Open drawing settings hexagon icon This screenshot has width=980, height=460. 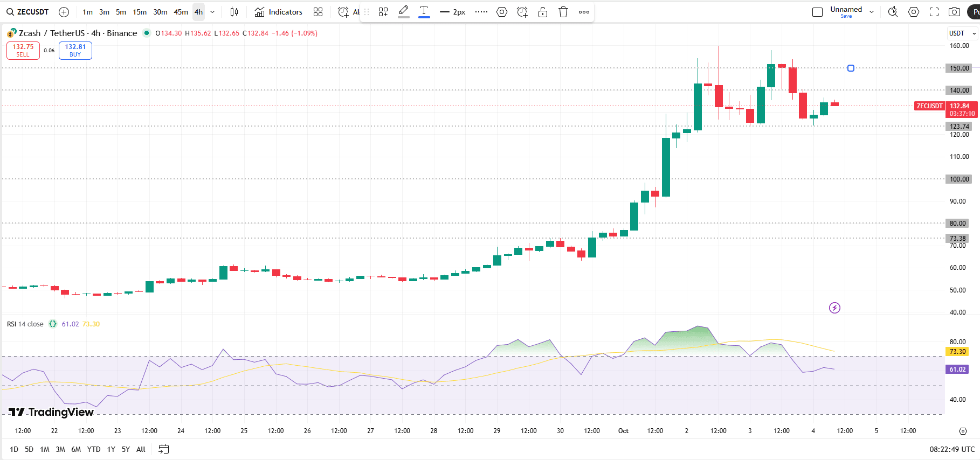coord(502,12)
